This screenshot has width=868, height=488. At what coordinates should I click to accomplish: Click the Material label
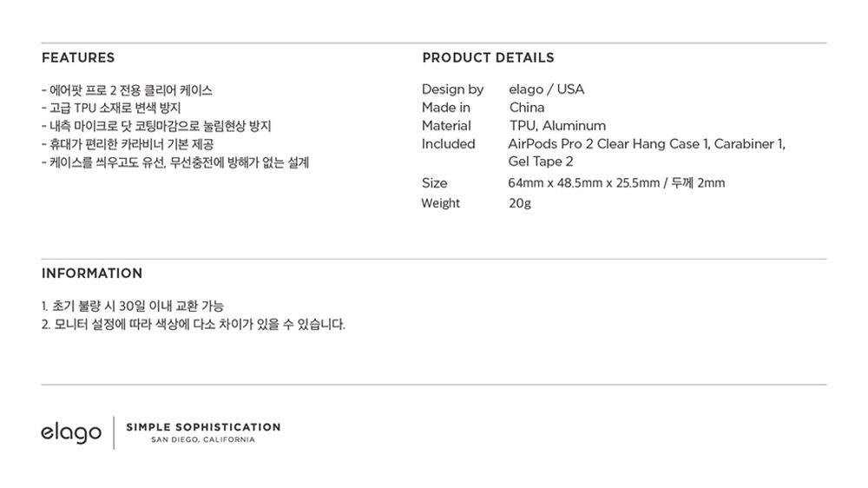click(446, 126)
